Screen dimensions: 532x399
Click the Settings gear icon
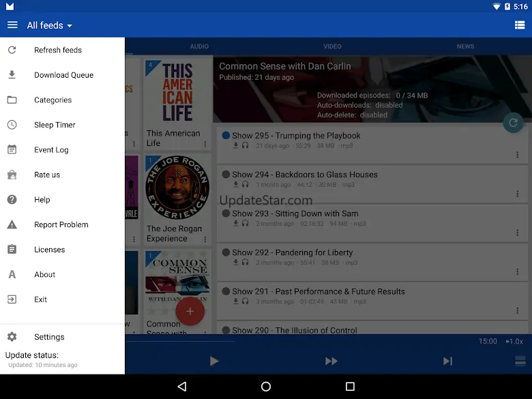coord(12,336)
